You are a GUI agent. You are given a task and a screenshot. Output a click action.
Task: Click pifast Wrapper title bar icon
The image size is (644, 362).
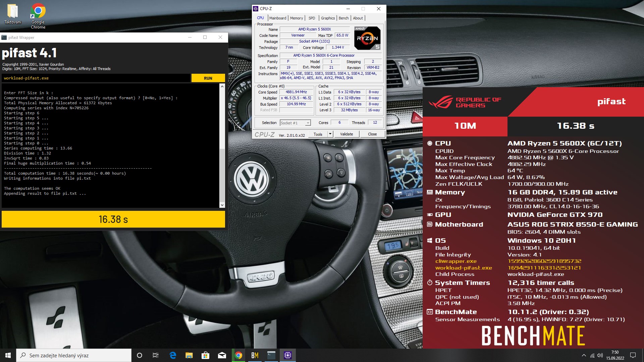click(x=4, y=37)
